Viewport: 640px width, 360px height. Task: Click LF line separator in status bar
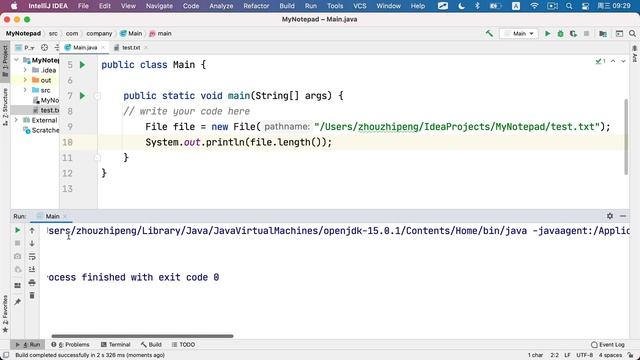point(567,355)
